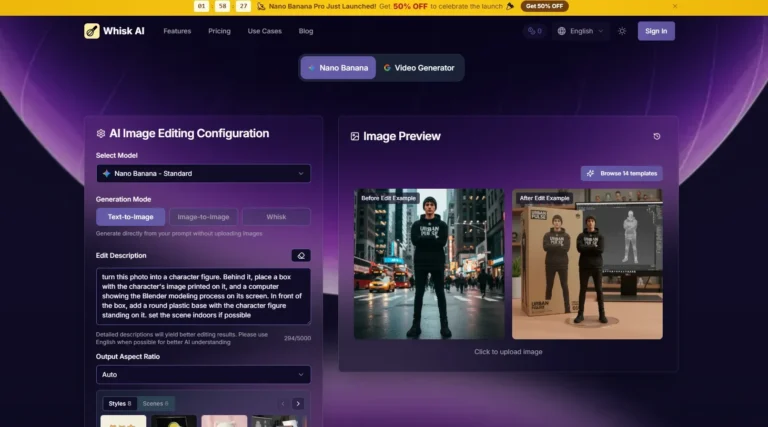Click the '294/5000' character counter
Viewport: 768px width, 427px height.
click(x=297, y=338)
